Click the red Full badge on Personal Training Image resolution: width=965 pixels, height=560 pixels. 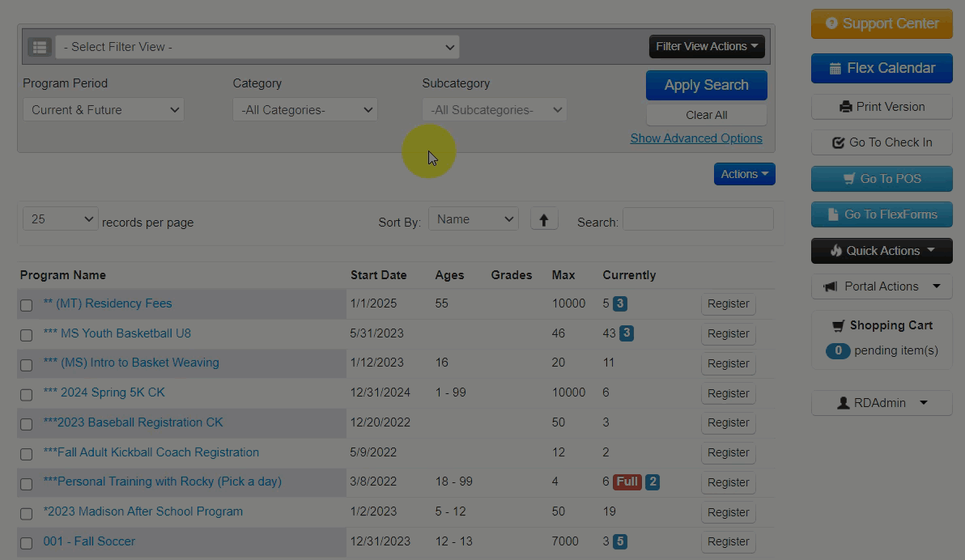pos(627,482)
